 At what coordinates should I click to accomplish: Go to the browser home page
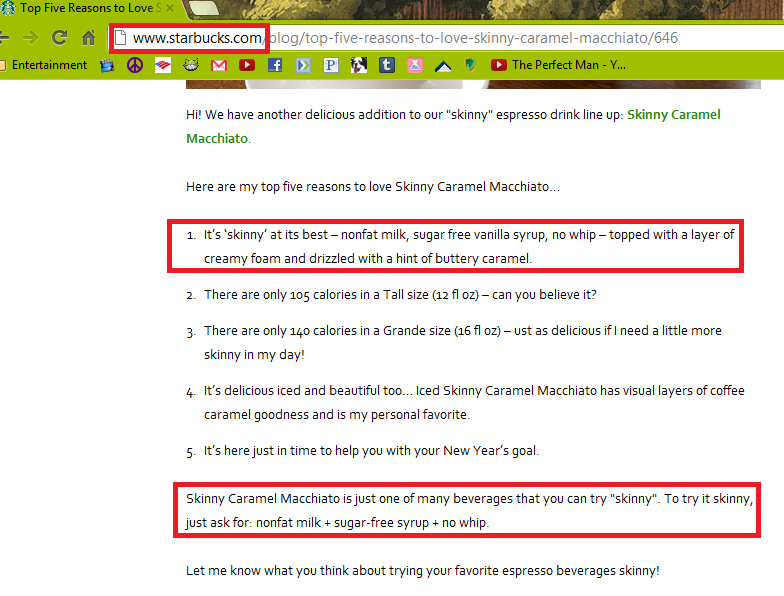(x=88, y=38)
